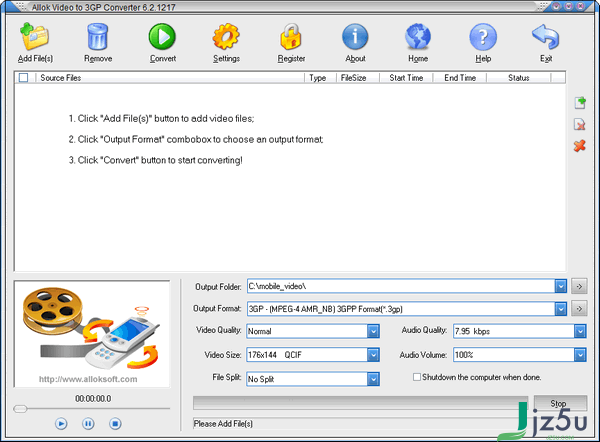Click red X clear all icon

click(x=580, y=146)
